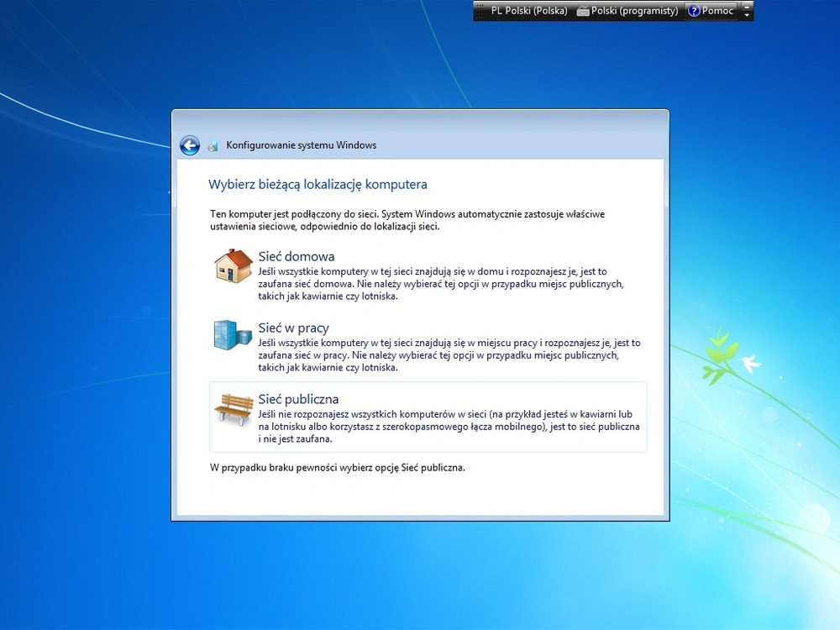
Task: Click the blue question mark Pomoc icon
Action: (x=694, y=11)
